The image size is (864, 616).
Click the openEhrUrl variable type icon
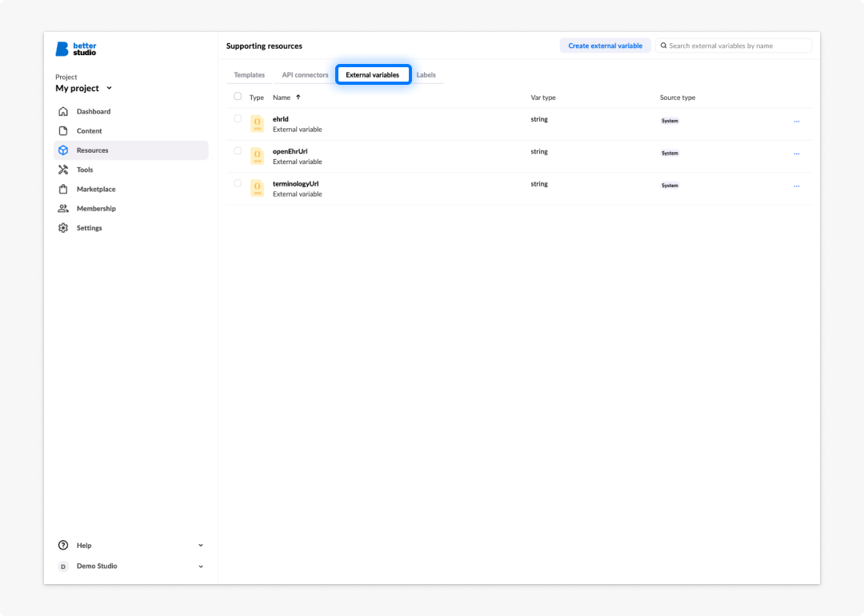[x=258, y=156]
